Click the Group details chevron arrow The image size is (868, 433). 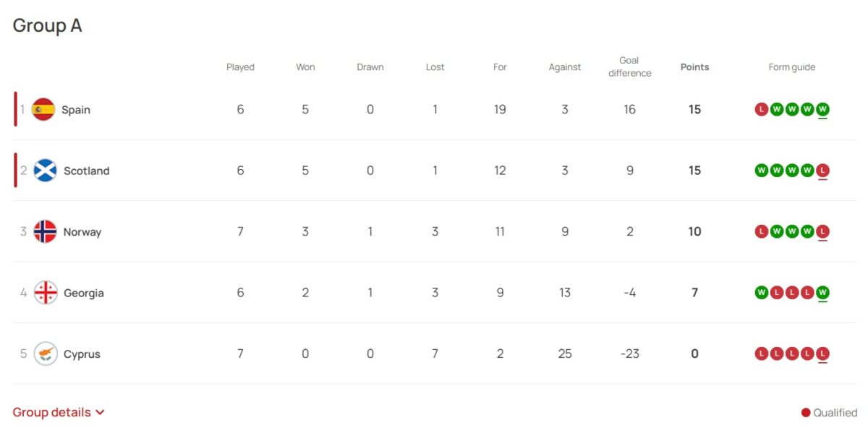(100, 413)
